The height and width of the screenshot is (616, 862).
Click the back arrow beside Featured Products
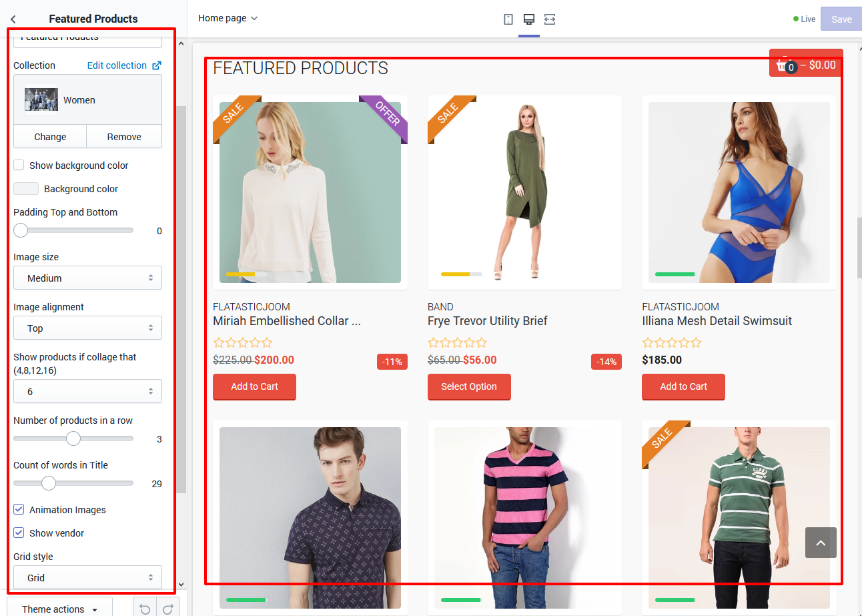(x=13, y=19)
